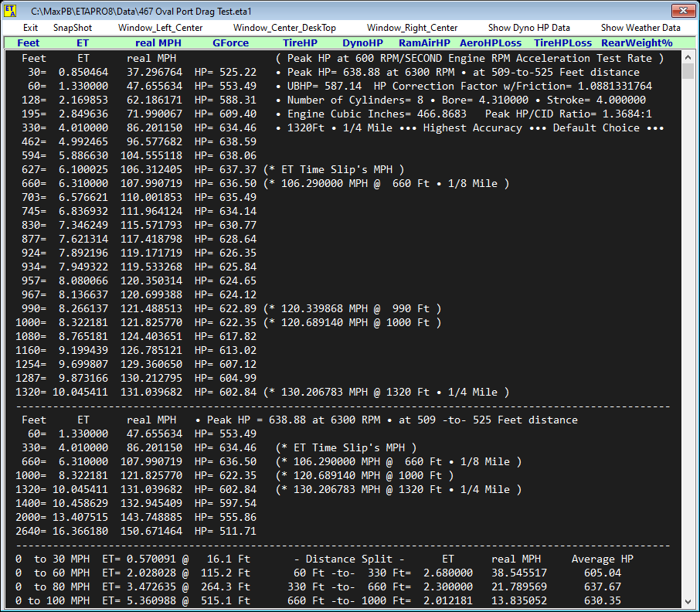This screenshot has height=612, width=700.
Task: Click the 877= 7.621314 data row
Action: (139, 239)
